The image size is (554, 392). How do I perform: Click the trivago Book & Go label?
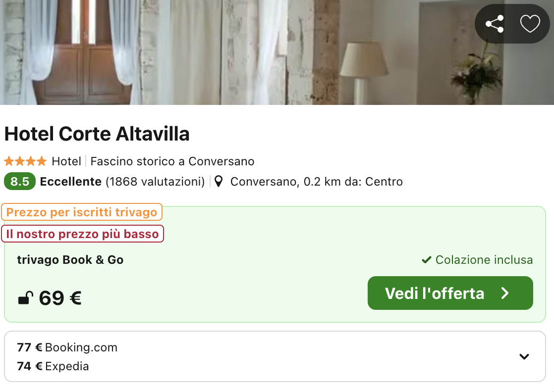click(70, 260)
